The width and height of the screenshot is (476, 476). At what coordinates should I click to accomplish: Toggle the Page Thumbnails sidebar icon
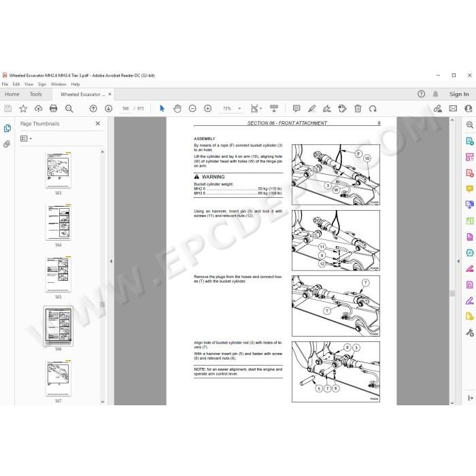(x=7, y=129)
